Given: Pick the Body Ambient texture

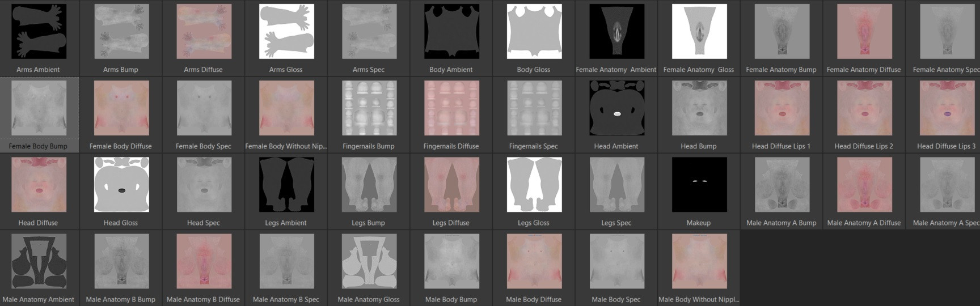Looking at the screenshot, I should tap(452, 32).
